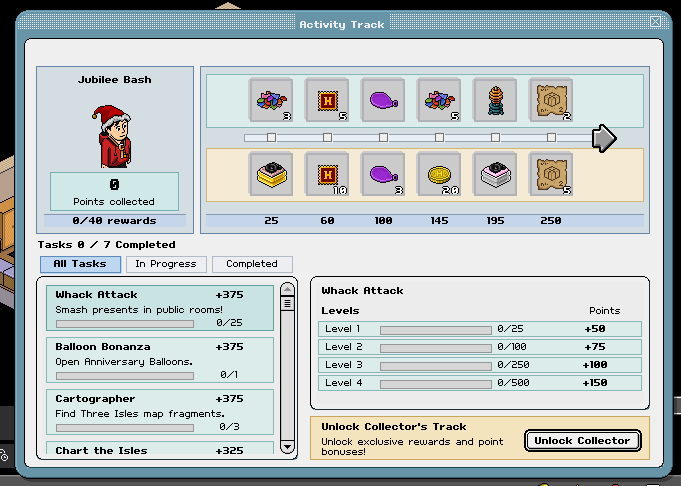Click the 'Jubilee Bash' title text
Image resolution: width=681 pixels, height=486 pixels.
click(115, 79)
